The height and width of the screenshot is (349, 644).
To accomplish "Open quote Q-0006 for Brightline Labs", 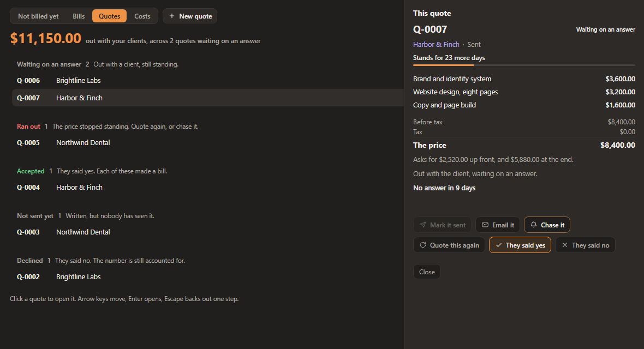I will pos(208,81).
